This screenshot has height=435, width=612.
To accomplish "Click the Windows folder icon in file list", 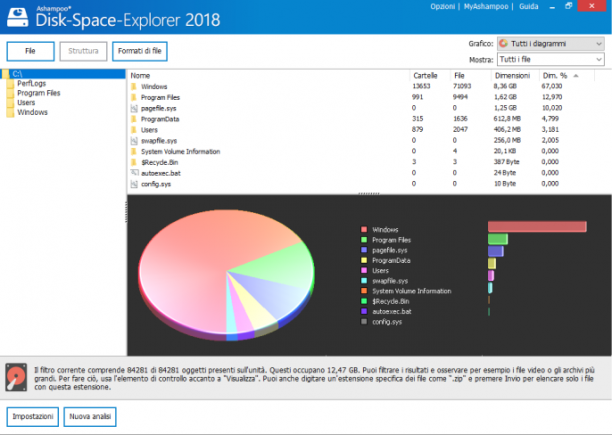I will coord(134,87).
